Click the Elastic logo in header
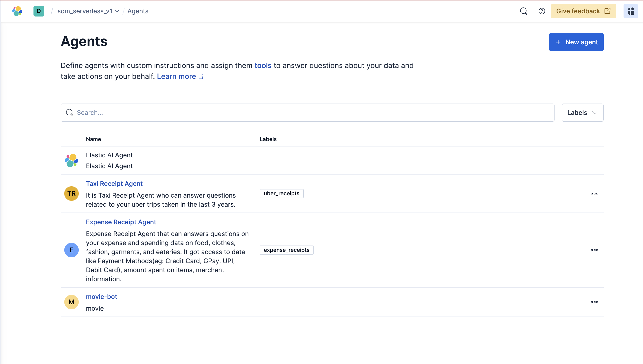The height and width of the screenshot is (364, 643). 17,11
